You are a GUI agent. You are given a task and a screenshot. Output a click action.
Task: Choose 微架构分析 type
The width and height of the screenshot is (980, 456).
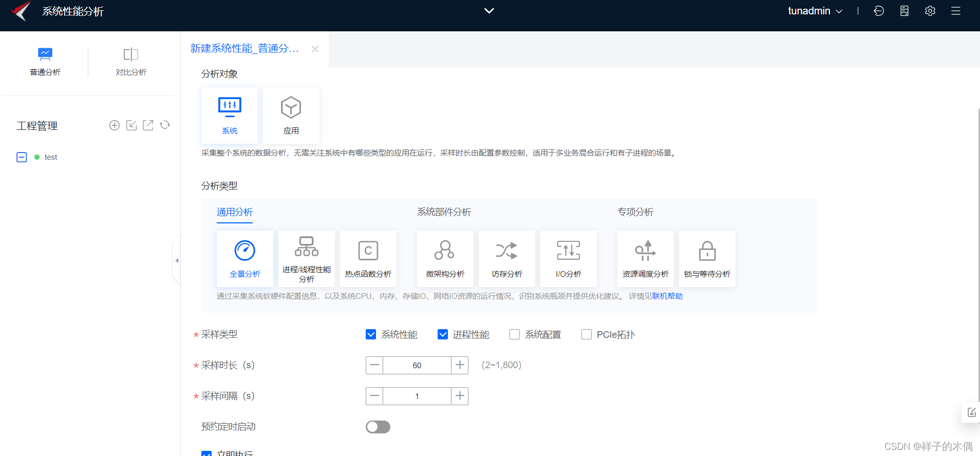point(445,259)
